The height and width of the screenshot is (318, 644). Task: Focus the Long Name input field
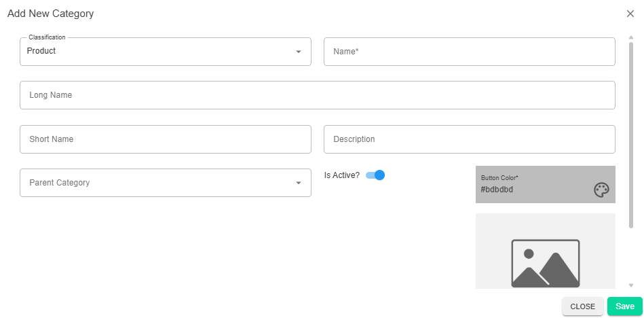click(x=318, y=95)
